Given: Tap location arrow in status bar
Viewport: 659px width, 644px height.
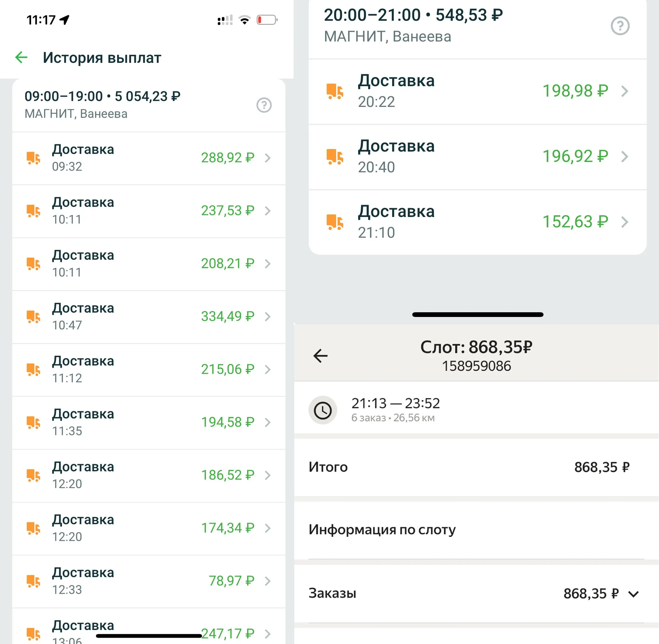Looking at the screenshot, I should click(x=64, y=20).
